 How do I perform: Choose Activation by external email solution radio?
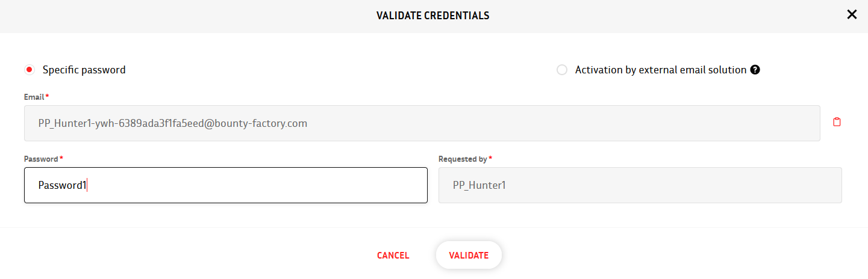(562, 70)
